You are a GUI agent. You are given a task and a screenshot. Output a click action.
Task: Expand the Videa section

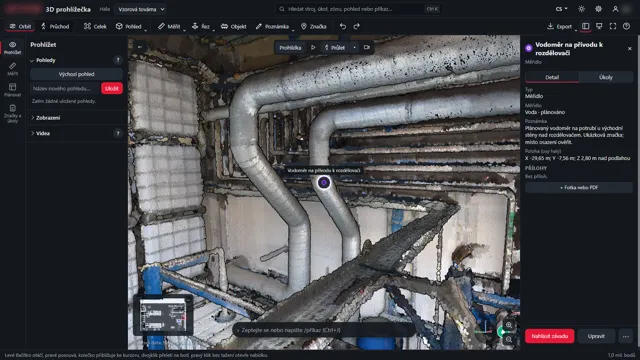[x=40, y=133]
